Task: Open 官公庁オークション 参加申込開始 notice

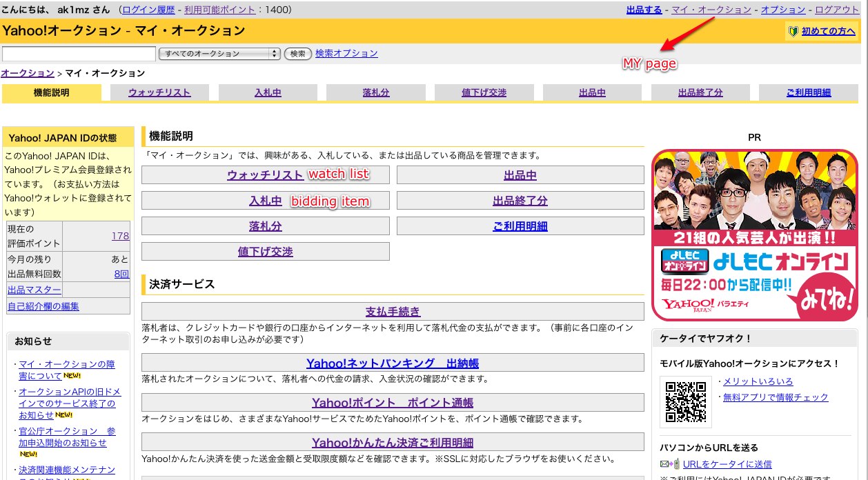Action: tap(67, 437)
